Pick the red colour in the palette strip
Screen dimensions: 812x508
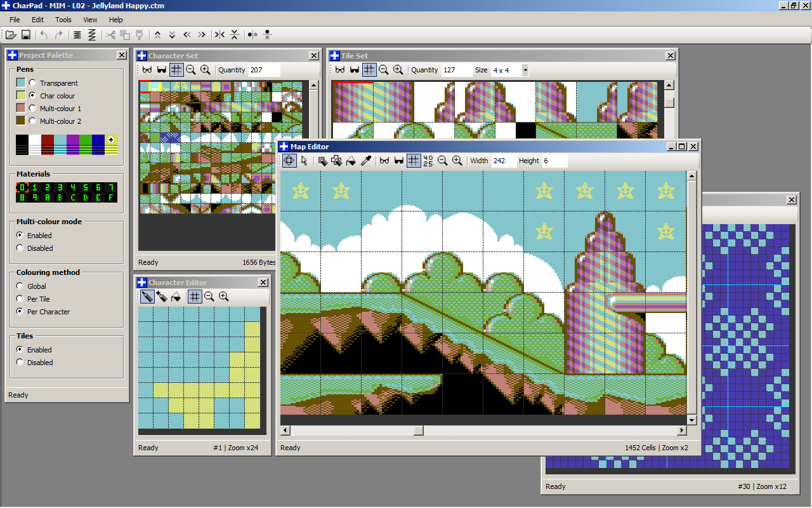click(x=48, y=144)
